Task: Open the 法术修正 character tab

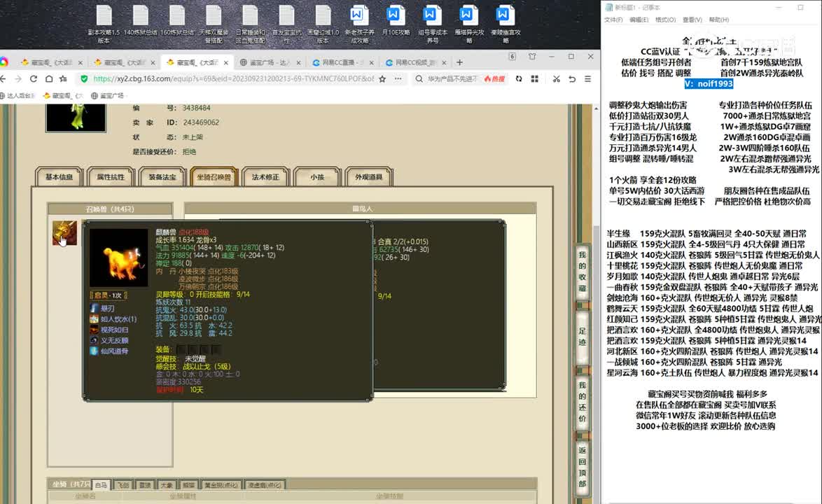Action: tap(266, 177)
